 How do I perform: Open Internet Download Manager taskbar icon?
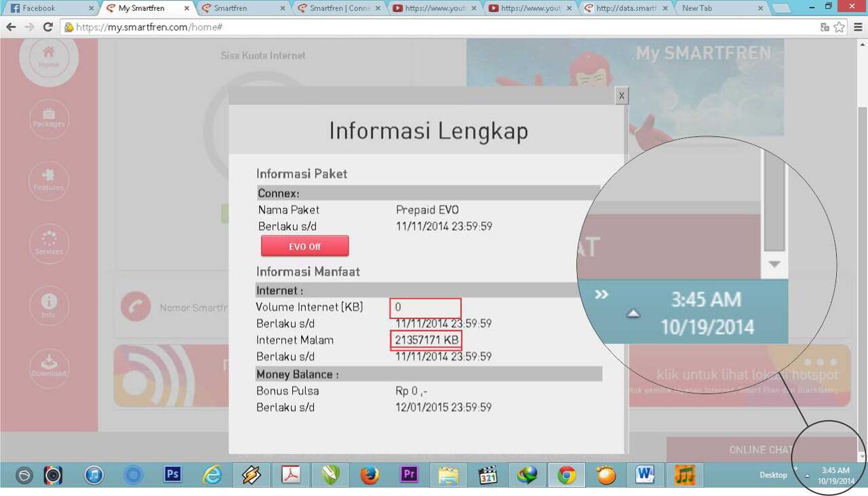tap(527, 475)
